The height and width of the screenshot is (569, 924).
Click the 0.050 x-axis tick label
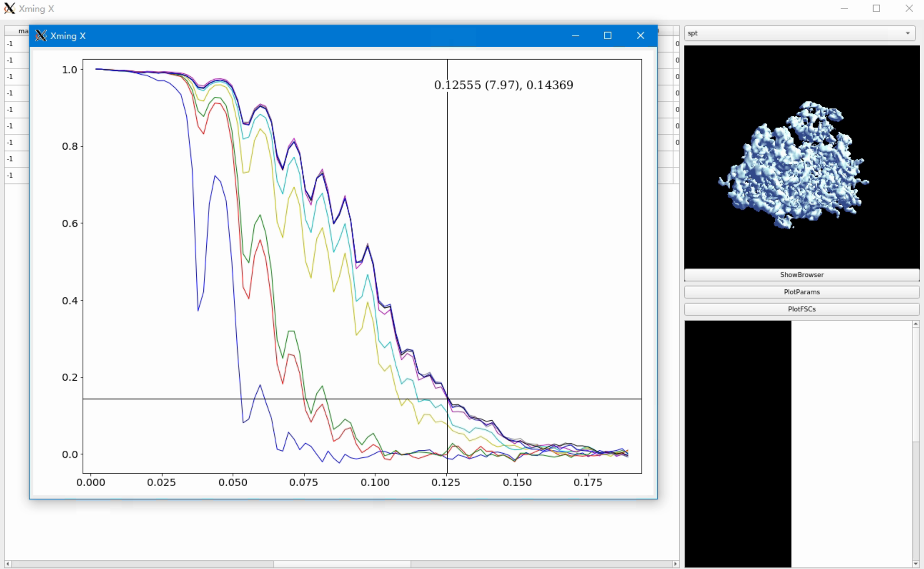(x=232, y=482)
